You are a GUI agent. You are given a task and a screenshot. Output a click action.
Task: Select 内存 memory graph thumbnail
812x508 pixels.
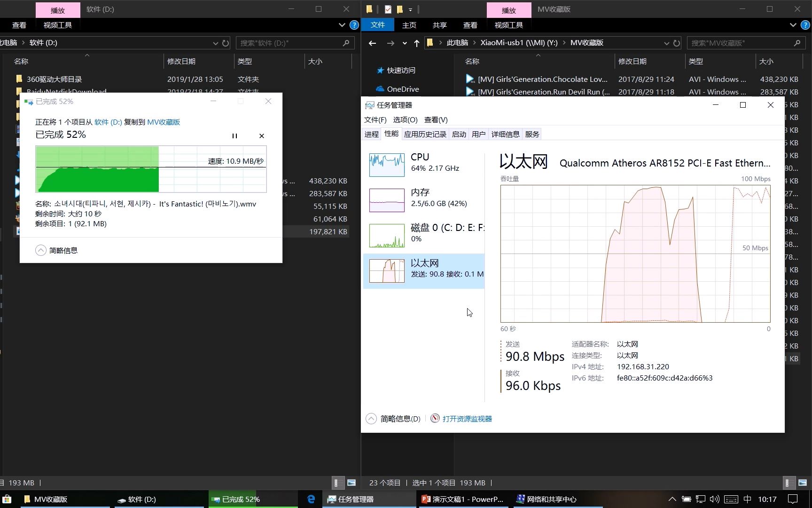coord(387,200)
